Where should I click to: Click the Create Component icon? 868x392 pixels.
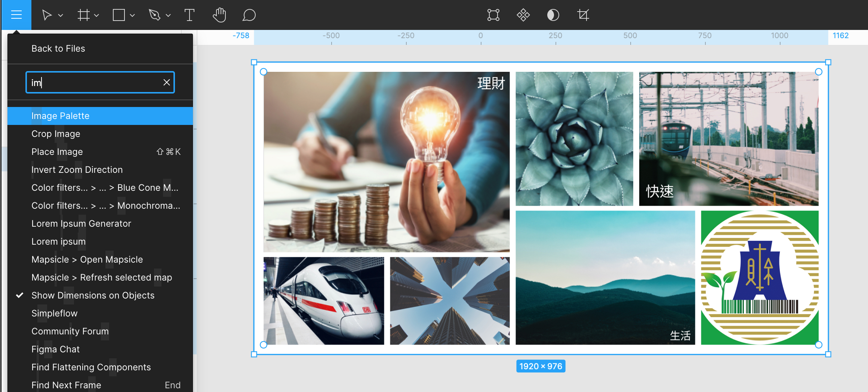[x=523, y=15]
